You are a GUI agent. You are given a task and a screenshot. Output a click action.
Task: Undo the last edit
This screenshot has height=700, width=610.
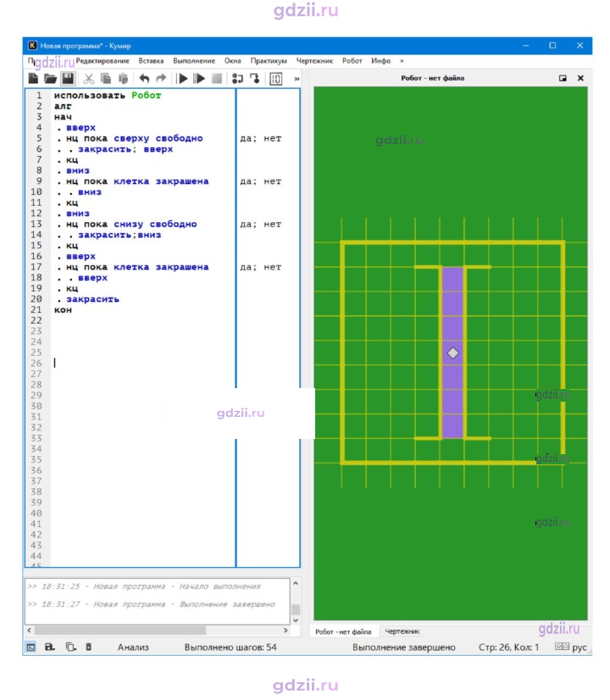[x=144, y=79]
